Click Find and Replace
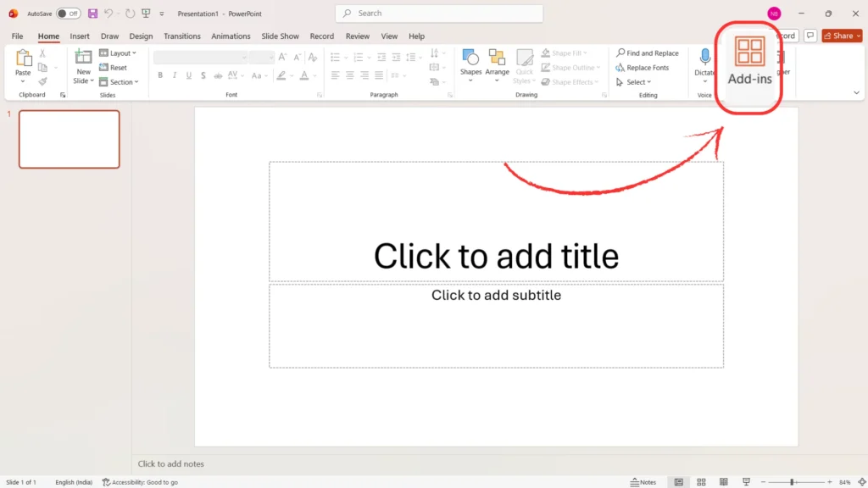Screen dimensions: 868x488 pyautogui.click(x=648, y=53)
